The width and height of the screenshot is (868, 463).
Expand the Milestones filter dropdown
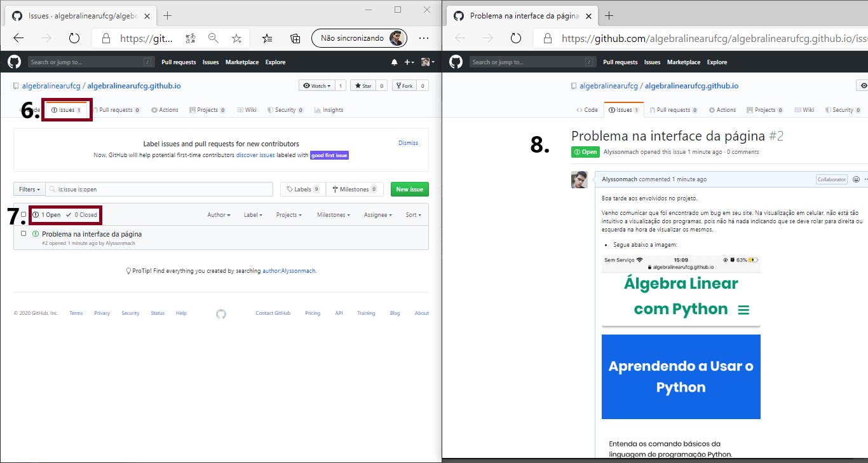pos(334,215)
